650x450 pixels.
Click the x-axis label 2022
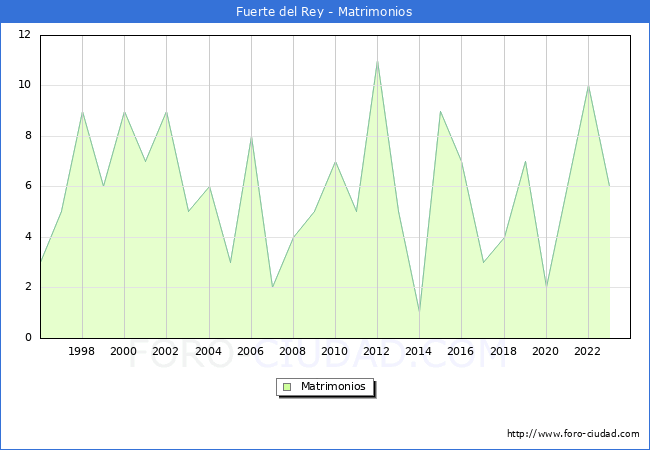click(588, 351)
